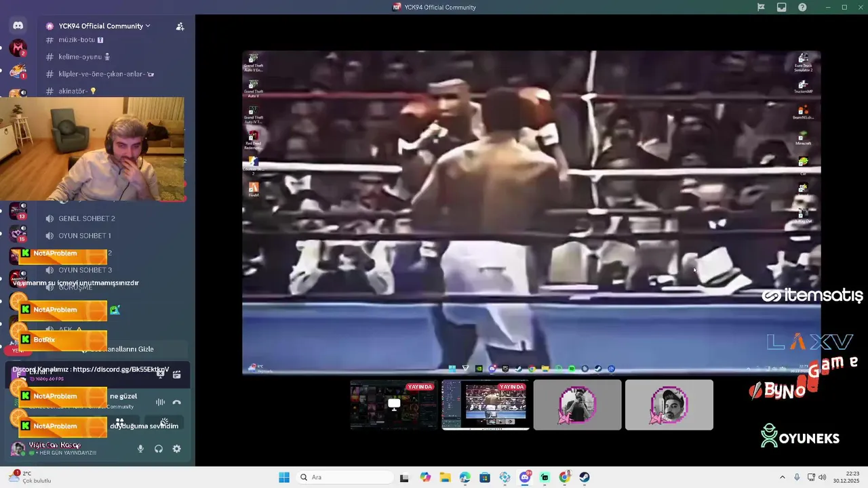Viewport: 868px width, 488px height.
Task: Click the main boxing stream video view
Action: click(x=531, y=212)
